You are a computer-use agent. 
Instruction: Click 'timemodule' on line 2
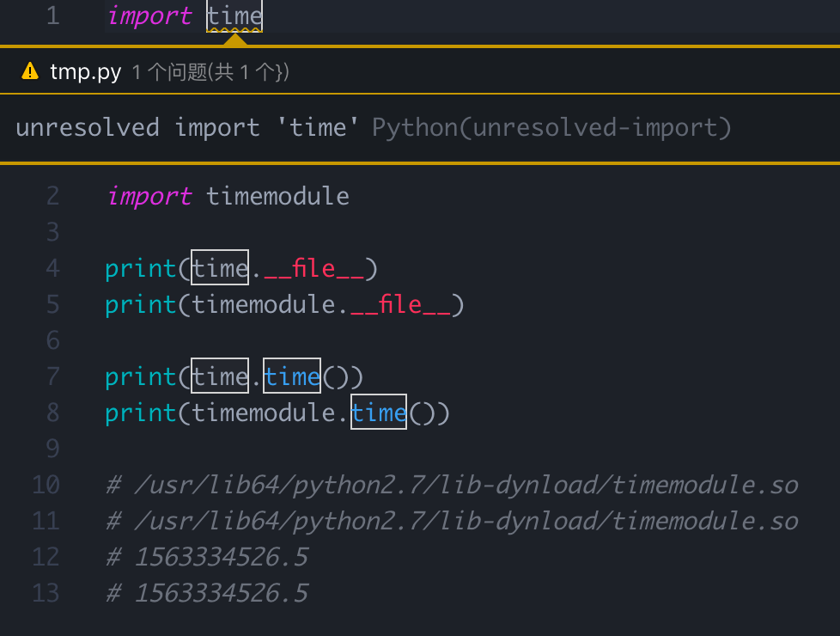click(277, 196)
